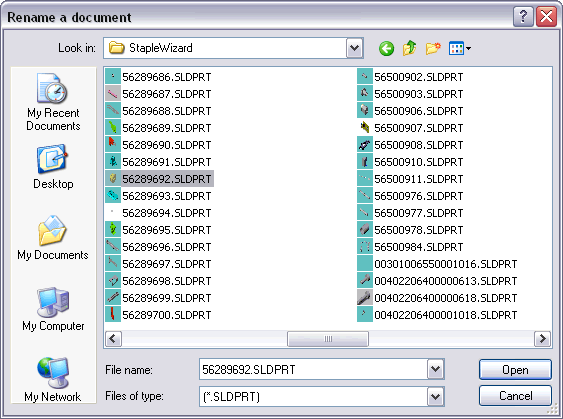
Task: Open My Network places icon
Action: click(x=53, y=380)
